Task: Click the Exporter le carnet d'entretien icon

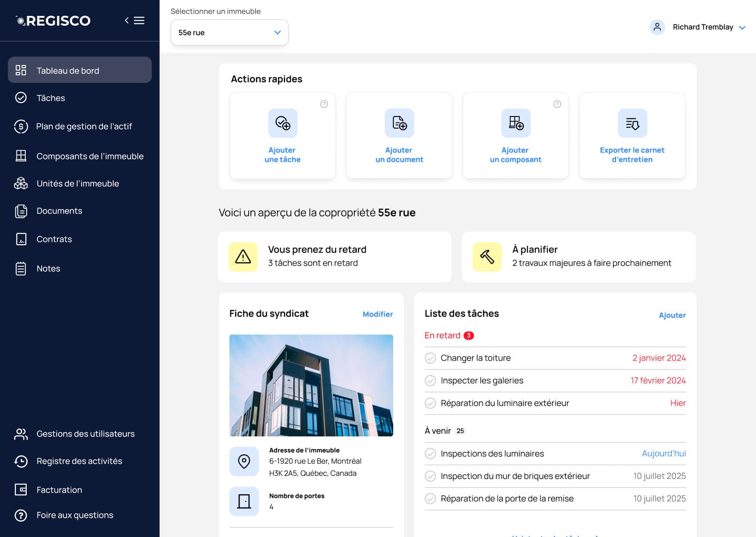Action: 632,123
